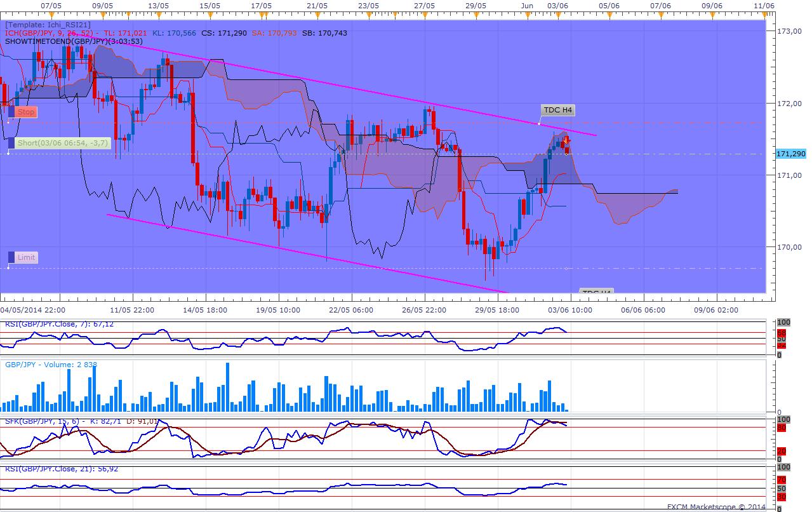Click the 03/06 10:00 time axis label
This screenshot has width=812, height=512.
[569, 309]
